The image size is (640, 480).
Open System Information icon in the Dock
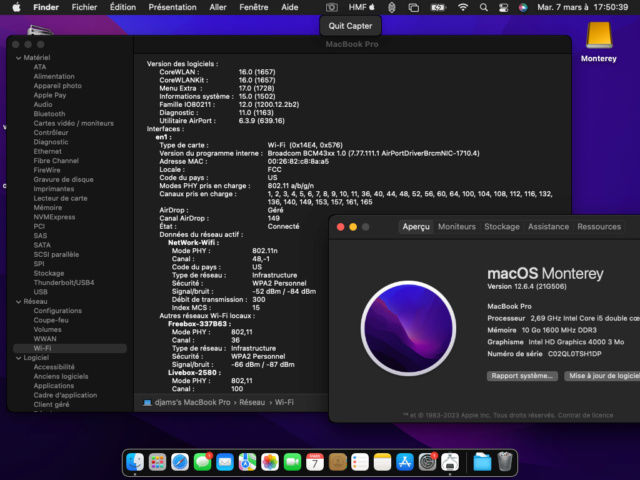450,462
